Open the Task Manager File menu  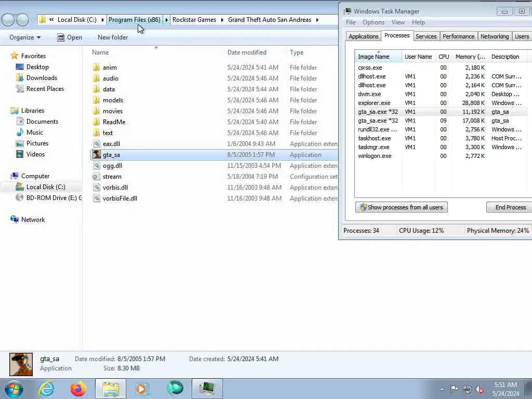tap(351, 22)
